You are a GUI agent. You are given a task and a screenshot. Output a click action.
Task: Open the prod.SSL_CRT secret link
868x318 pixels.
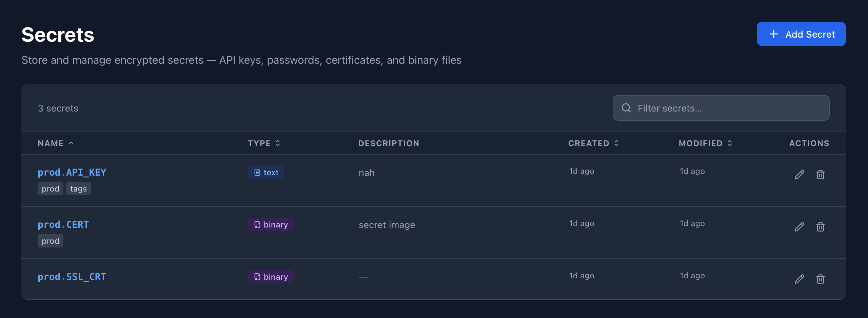(72, 277)
